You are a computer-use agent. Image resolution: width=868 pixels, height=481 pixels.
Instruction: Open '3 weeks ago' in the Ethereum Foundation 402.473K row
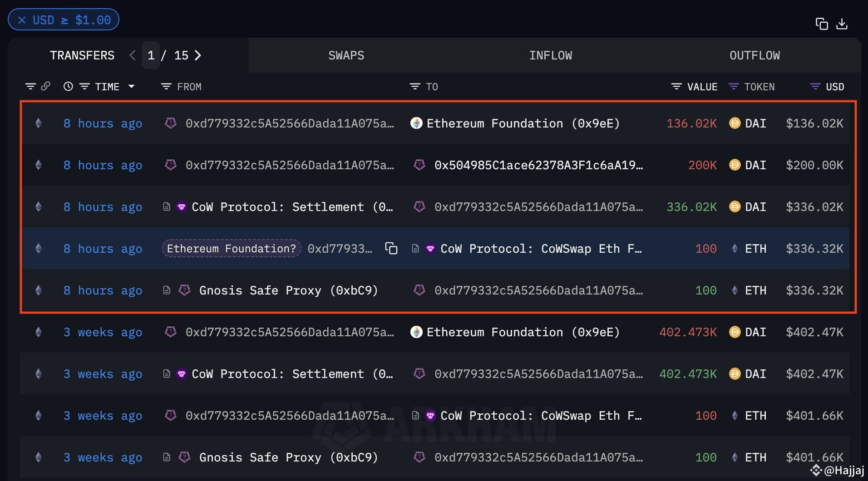pos(103,332)
